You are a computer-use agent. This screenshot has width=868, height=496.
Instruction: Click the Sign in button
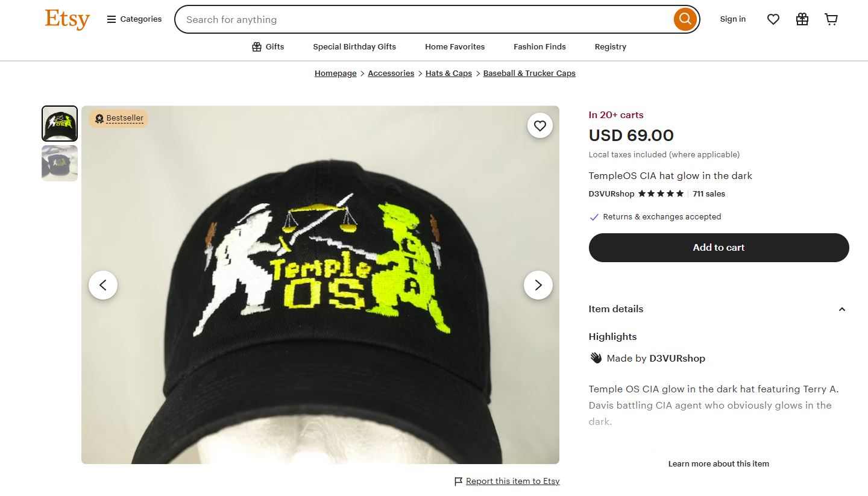point(732,19)
